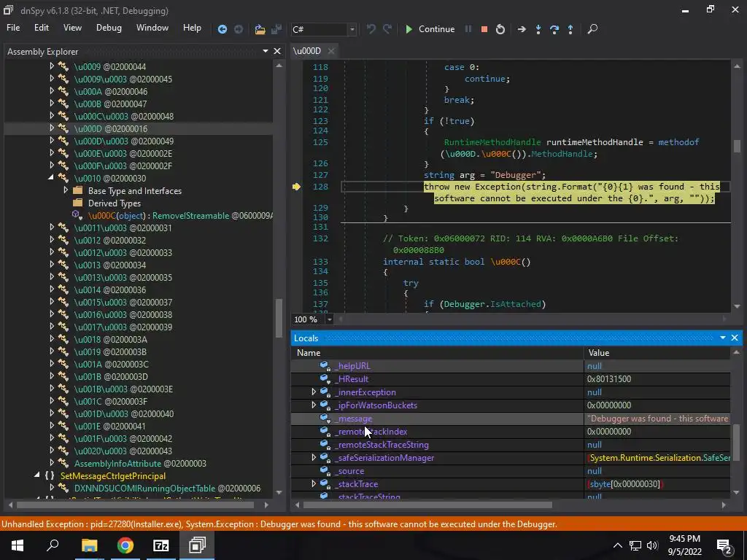Click the Continue debugging button
This screenshot has width=747, height=560.
[x=430, y=29]
